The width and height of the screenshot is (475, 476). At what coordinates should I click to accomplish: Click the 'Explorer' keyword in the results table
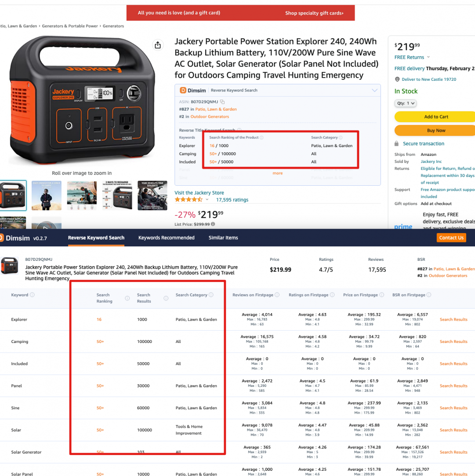pyautogui.click(x=19, y=319)
